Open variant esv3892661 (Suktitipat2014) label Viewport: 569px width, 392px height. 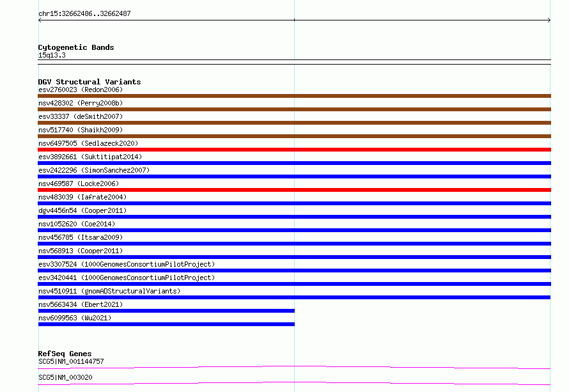coord(90,157)
